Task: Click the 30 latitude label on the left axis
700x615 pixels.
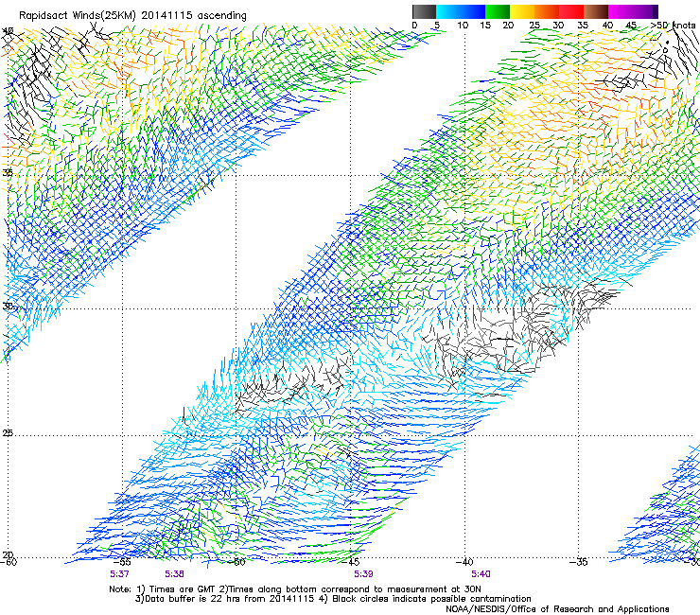Action: [8, 307]
